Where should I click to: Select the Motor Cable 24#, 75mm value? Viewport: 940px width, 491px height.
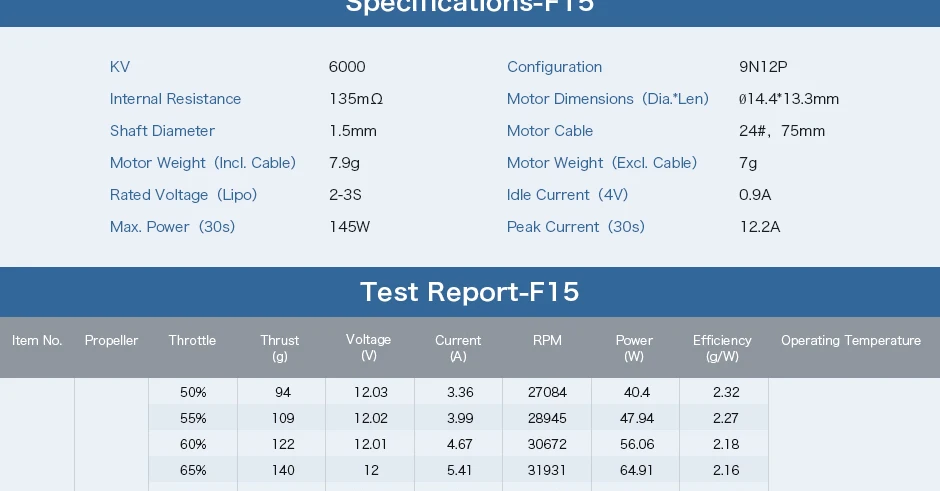click(x=782, y=131)
